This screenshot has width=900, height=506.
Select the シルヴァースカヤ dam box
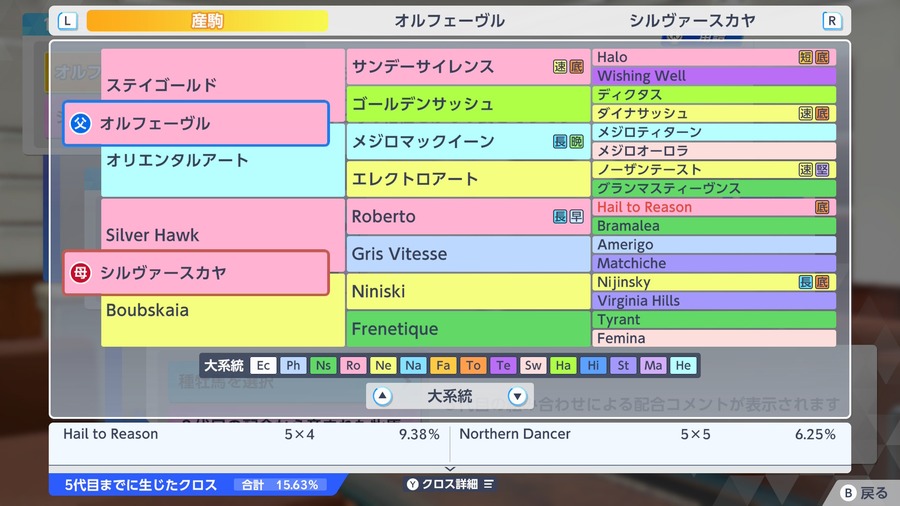(x=196, y=273)
